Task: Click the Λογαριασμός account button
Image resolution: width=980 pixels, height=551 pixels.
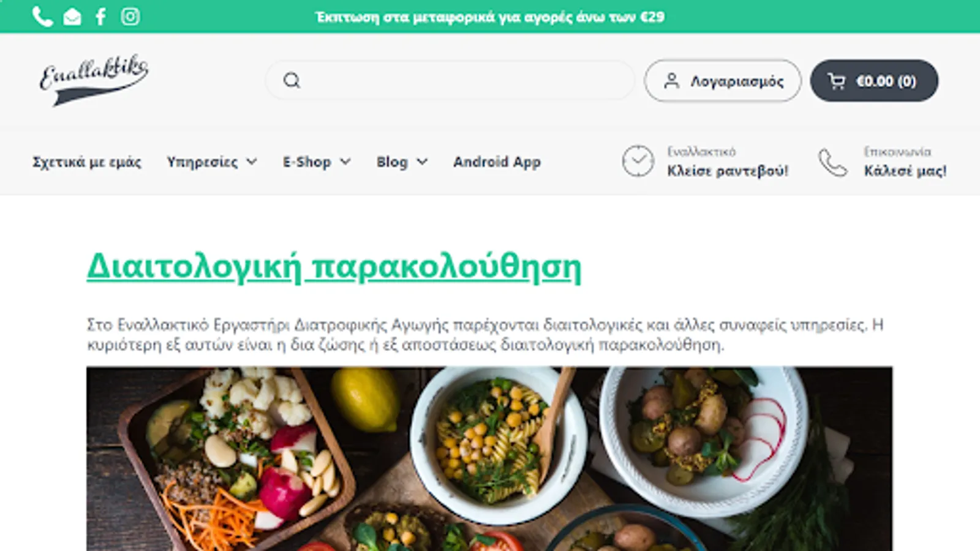Action: [723, 81]
